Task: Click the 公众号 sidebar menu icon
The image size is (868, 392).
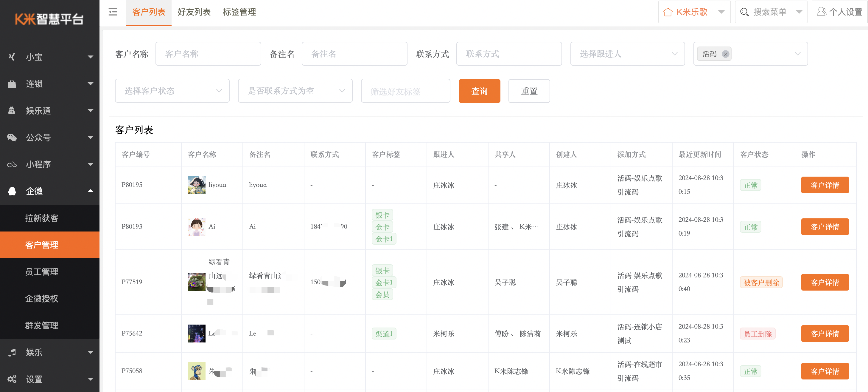Action: [x=13, y=138]
